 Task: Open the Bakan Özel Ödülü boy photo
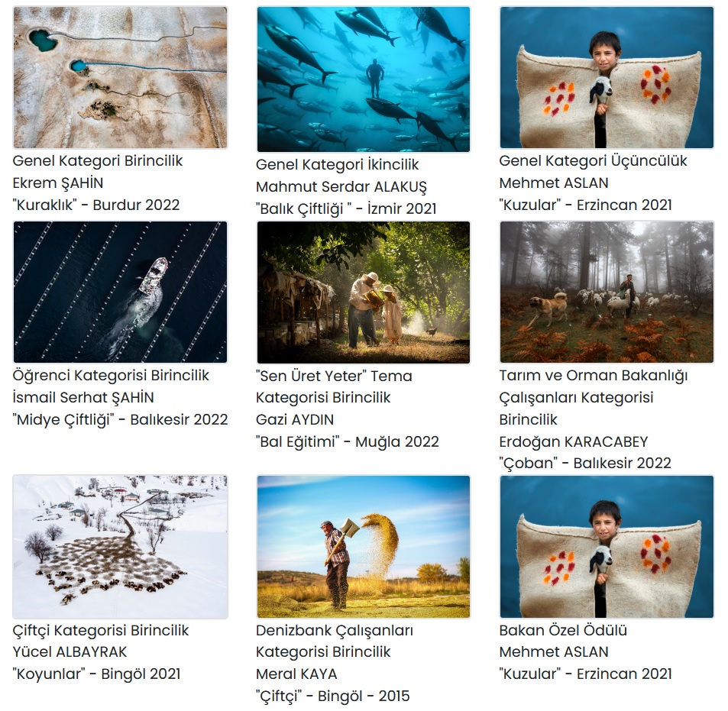click(x=607, y=547)
